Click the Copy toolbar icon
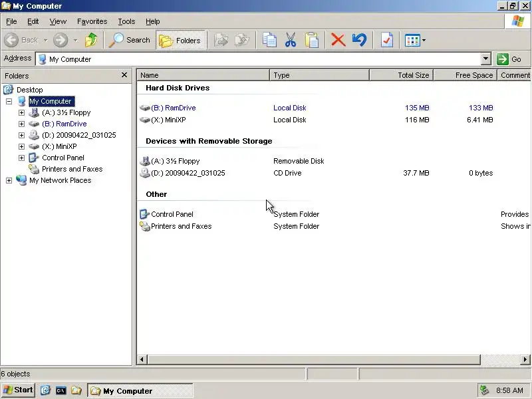This screenshot has height=399, width=532. 269,40
